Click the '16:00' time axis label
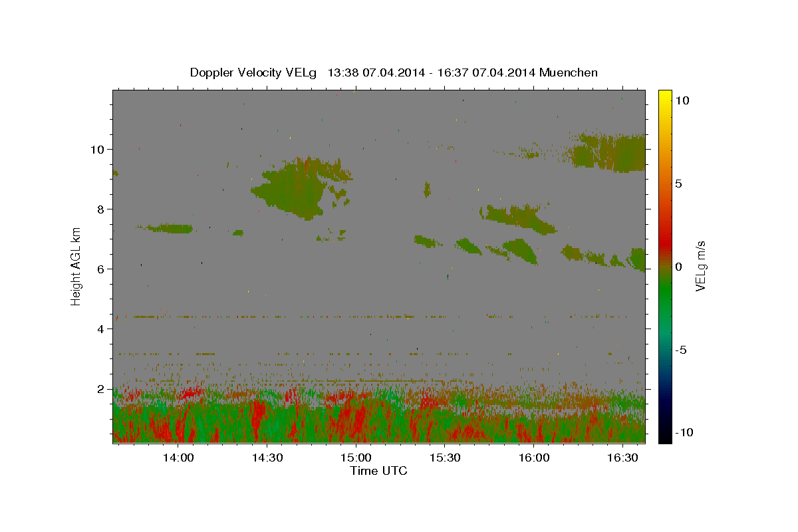 pyautogui.click(x=533, y=458)
